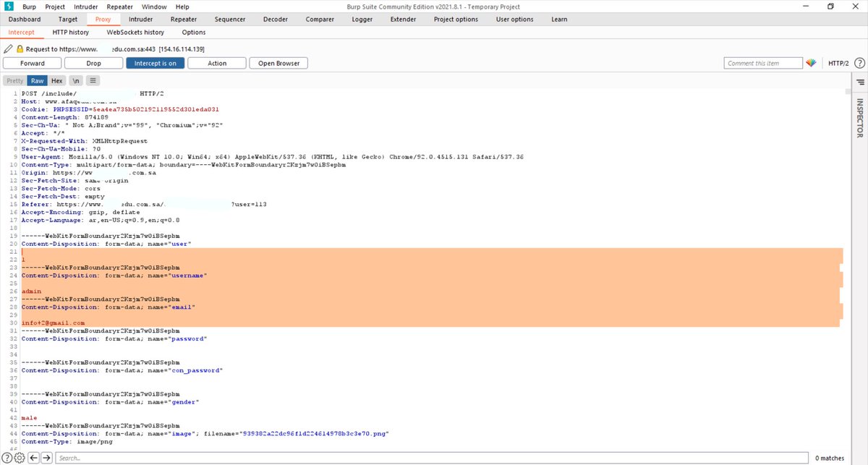Open the Burp menu
This screenshot has width=868, height=465.
coord(29,7)
